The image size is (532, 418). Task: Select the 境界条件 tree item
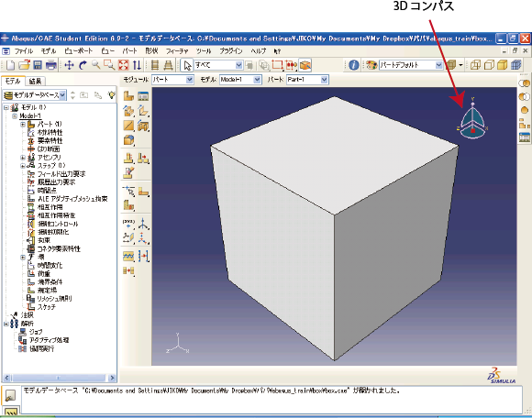[50, 282]
